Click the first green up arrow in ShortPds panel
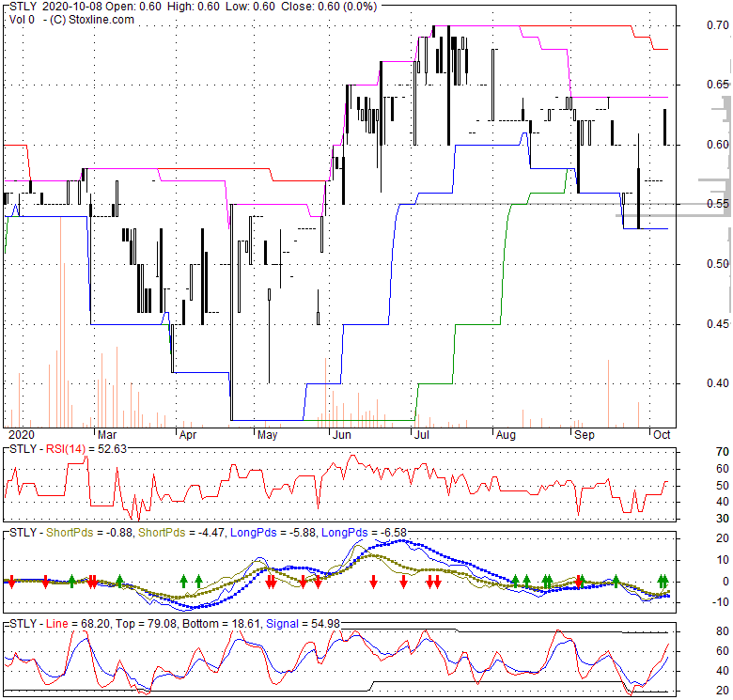 coord(72,582)
